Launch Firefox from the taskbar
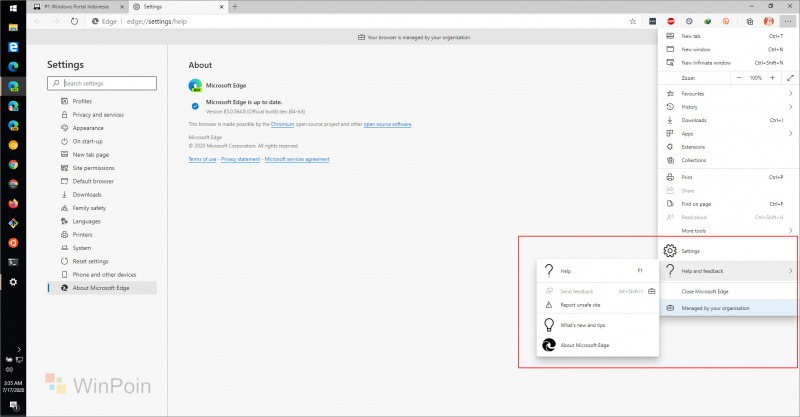 pyautogui.click(x=13, y=204)
